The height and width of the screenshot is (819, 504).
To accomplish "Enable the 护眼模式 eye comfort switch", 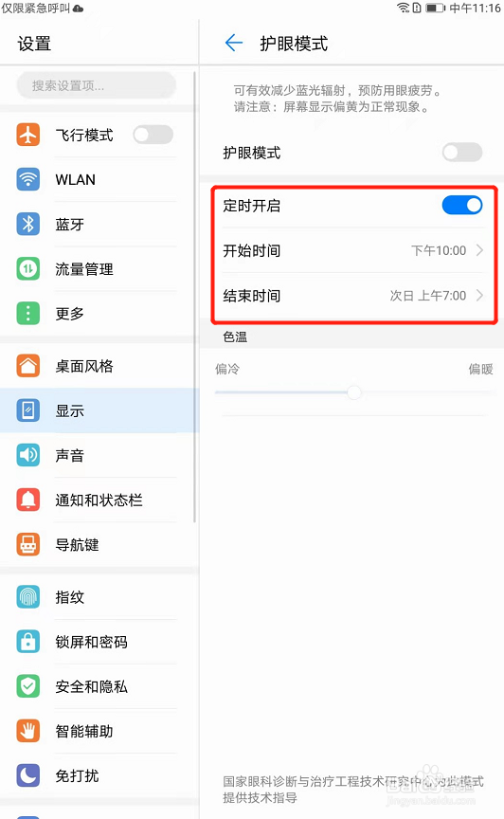I will pyautogui.click(x=462, y=153).
